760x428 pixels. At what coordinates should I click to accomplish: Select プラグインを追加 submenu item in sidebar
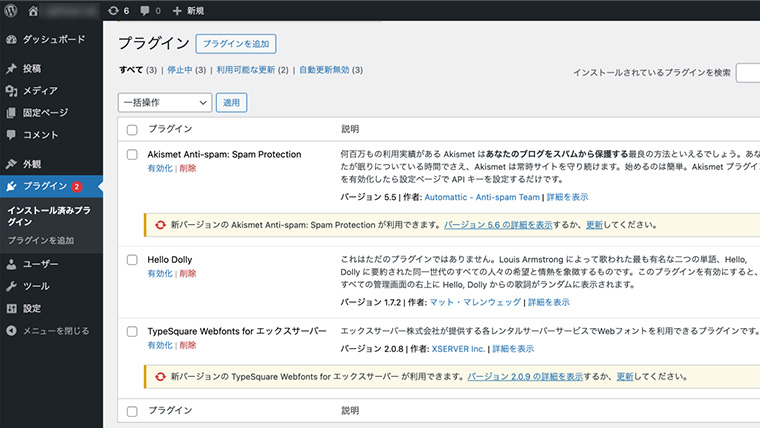(41, 240)
